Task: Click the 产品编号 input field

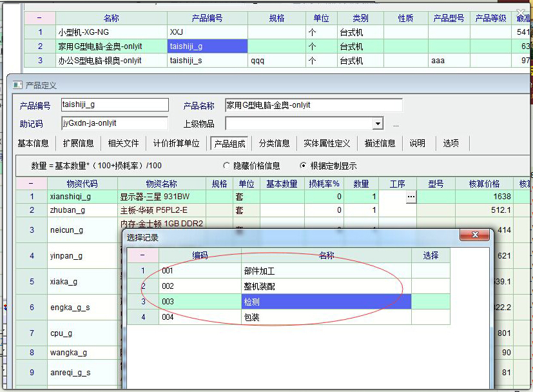Action: pos(114,105)
